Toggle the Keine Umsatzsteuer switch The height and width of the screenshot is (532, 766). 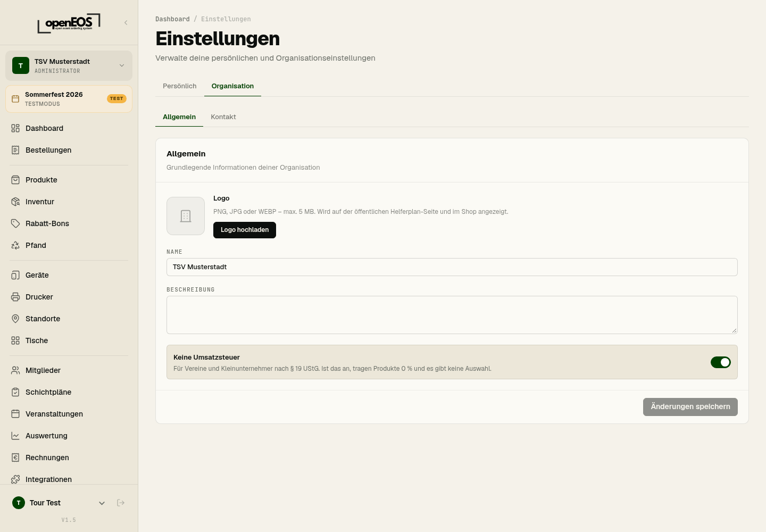[721, 362]
